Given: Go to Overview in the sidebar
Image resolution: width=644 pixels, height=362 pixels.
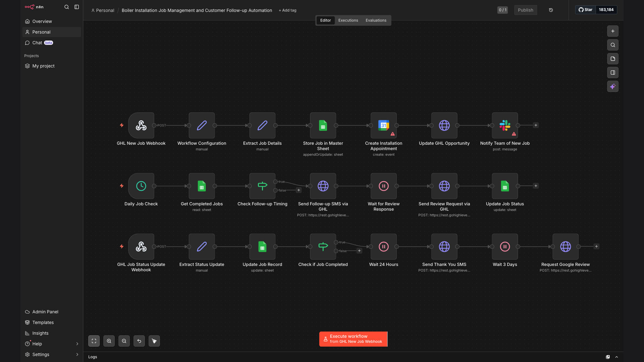Looking at the screenshot, I should (x=52, y=21).
